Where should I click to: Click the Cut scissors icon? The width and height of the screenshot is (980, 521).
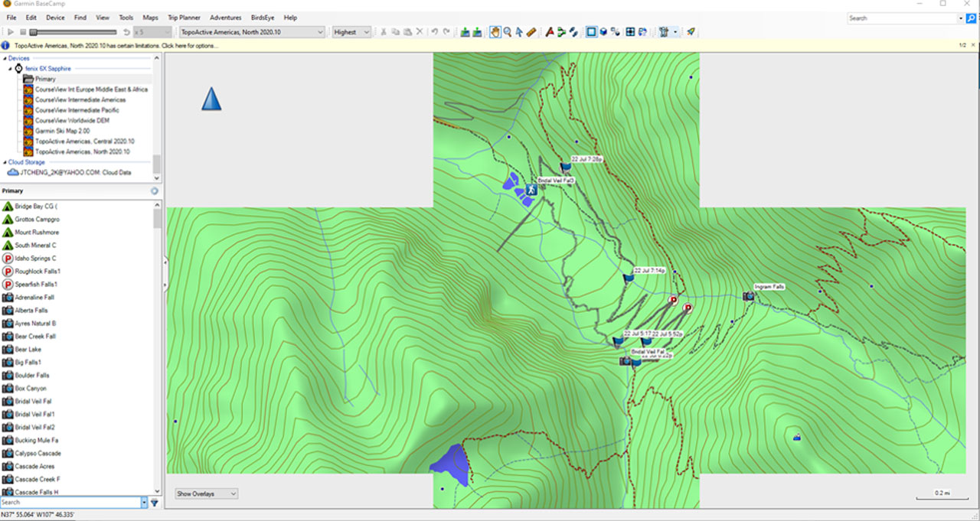[x=384, y=32]
